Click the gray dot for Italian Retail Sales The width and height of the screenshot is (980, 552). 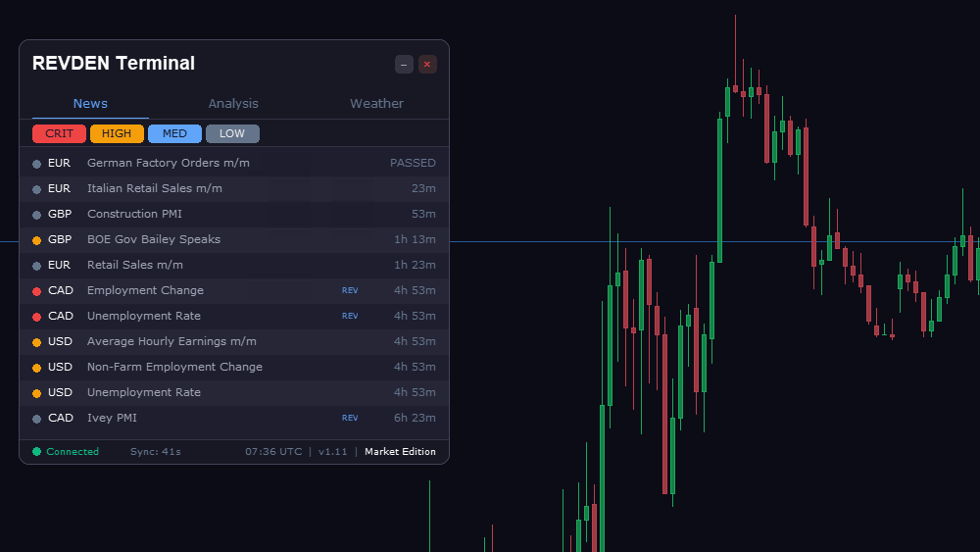click(x=37, y=189)
